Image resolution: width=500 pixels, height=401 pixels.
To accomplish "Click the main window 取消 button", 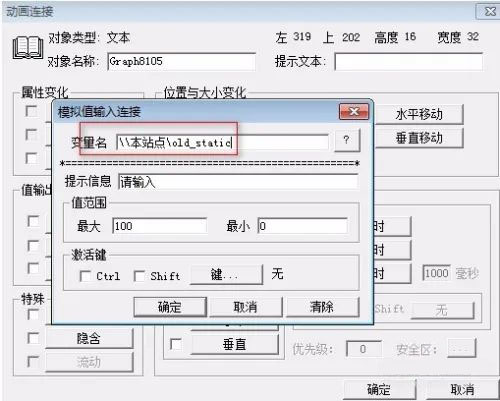I will pyautogui.click(x=462, y=389).
